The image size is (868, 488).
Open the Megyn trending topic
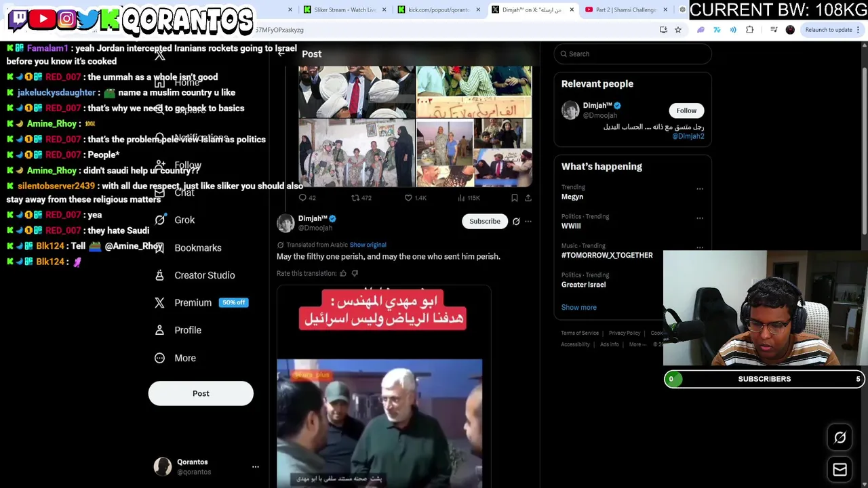click(x=572, y=197)
